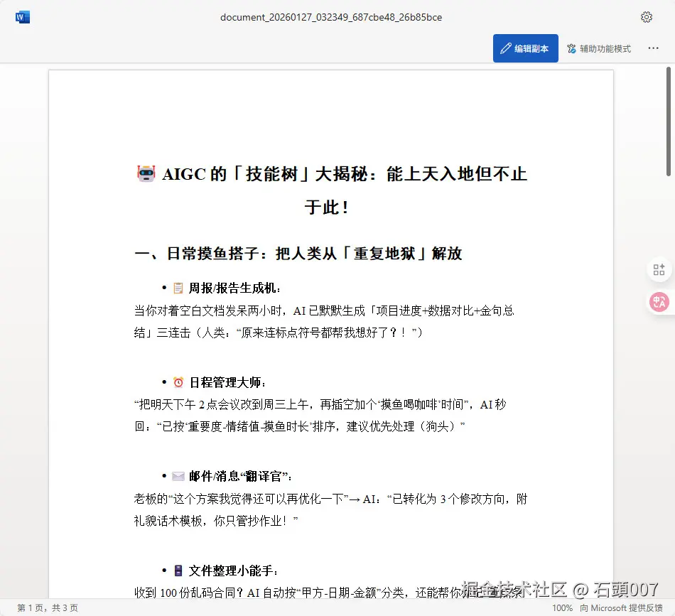This screenshot has width=675, height=616.
Task: Click the accessibility person icon
Action: pos(570,48)
